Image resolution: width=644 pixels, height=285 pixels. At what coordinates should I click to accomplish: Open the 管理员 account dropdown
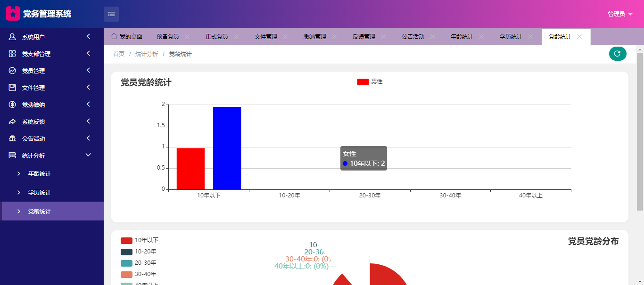coord(620,14)
